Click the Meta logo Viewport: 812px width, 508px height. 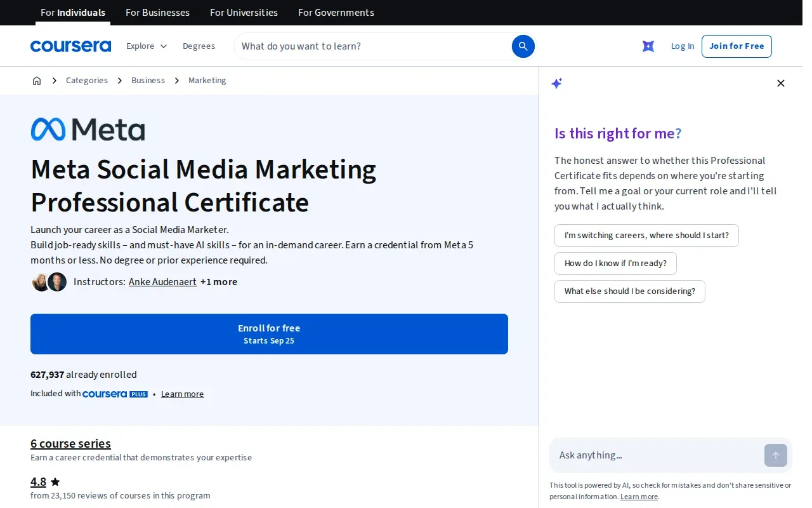pos(88,129)
